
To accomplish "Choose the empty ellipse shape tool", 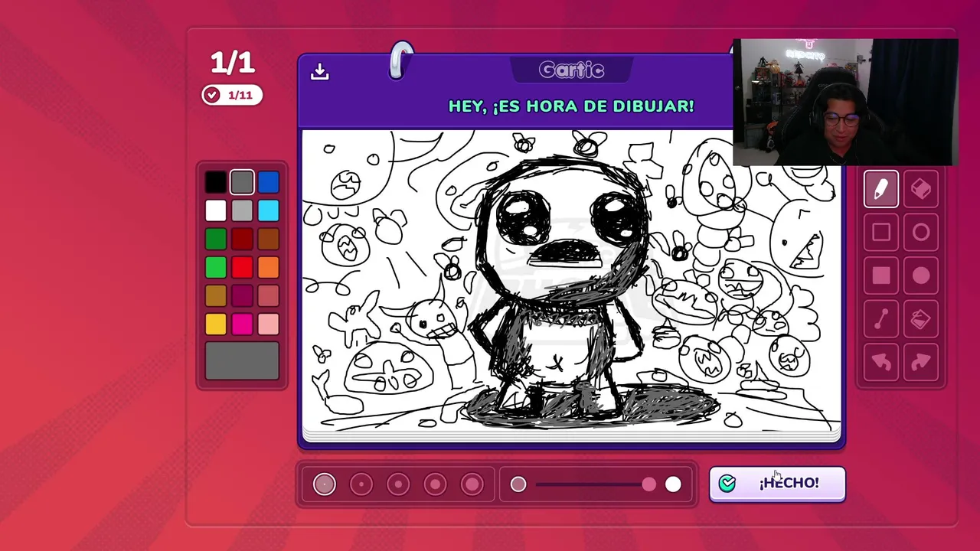I will 920,233.
